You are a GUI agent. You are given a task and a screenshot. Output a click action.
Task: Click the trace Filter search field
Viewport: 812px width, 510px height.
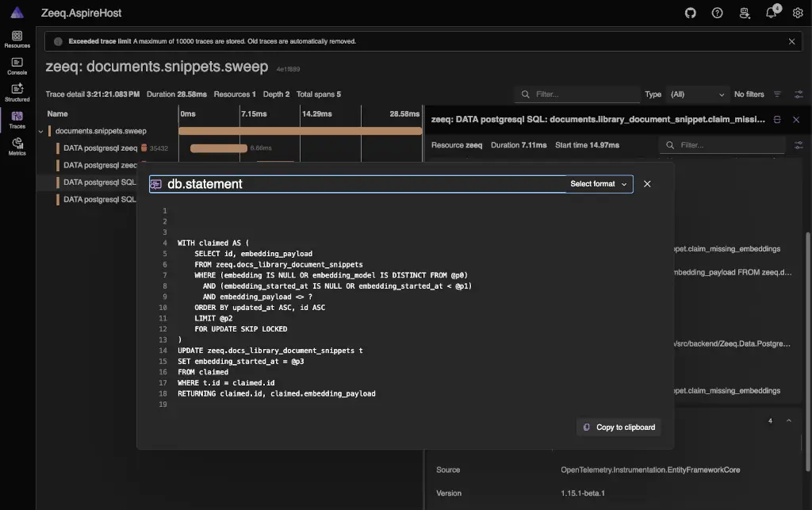578,94
